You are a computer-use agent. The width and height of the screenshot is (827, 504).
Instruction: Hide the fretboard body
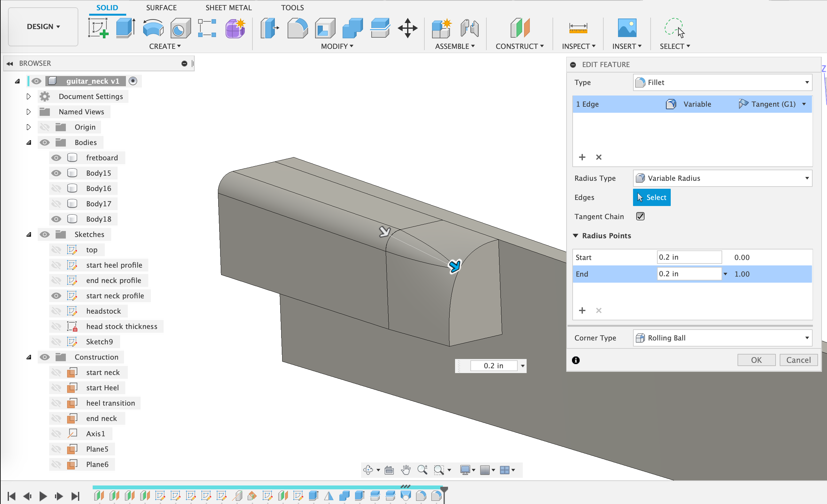coord(56,157)
